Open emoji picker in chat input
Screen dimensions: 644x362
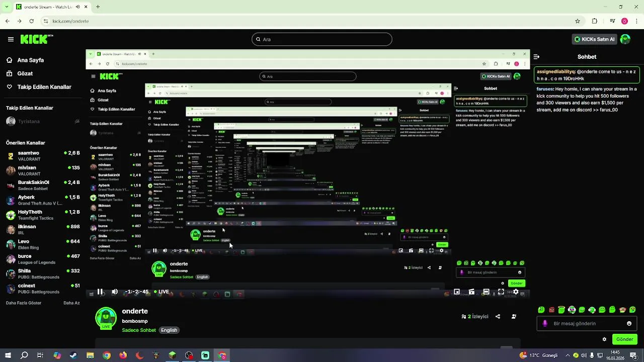629,324
